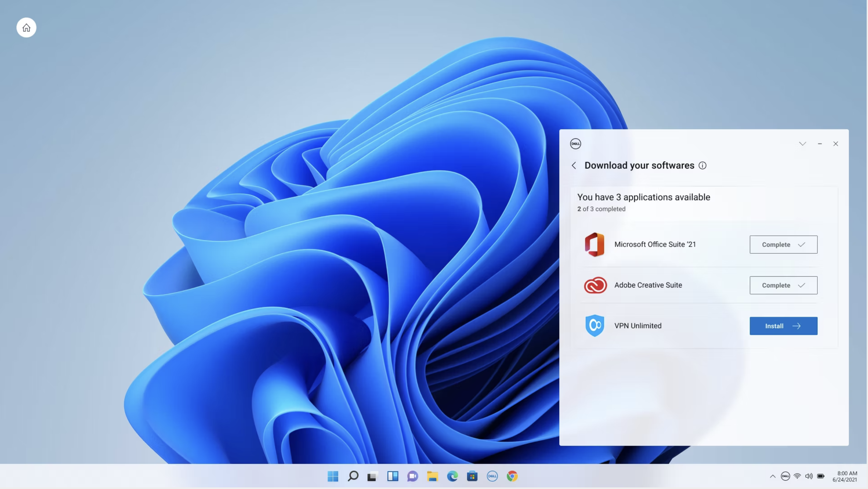
Task: Click the Microsoft Office Suite icon
Action: point(594,244)
